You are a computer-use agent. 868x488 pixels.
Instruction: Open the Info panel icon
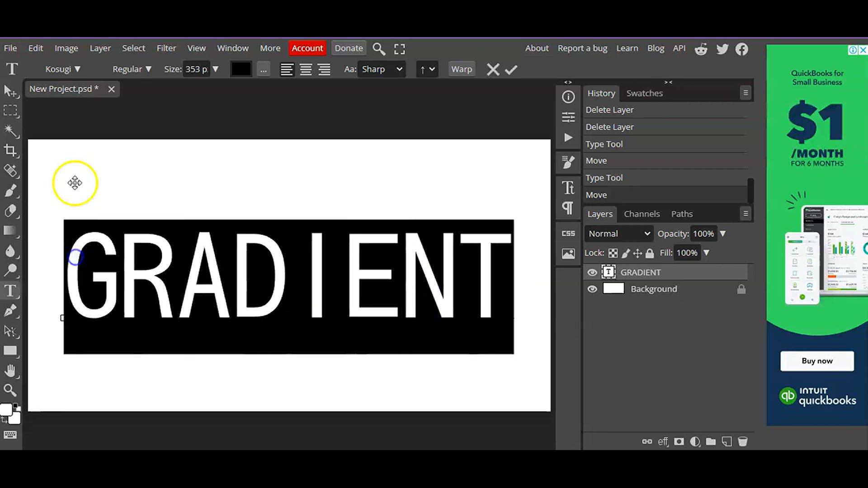tap(568, 97)
